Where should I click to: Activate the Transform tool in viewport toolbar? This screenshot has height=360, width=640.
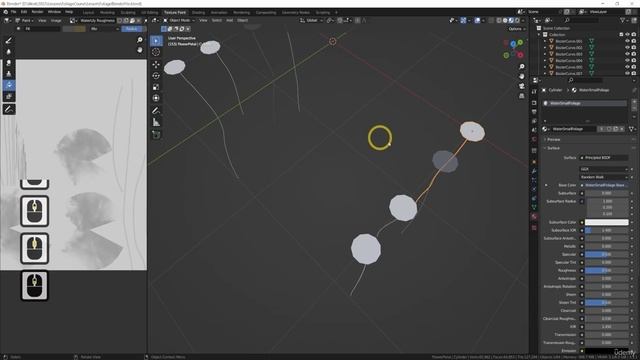coord(156,98)
